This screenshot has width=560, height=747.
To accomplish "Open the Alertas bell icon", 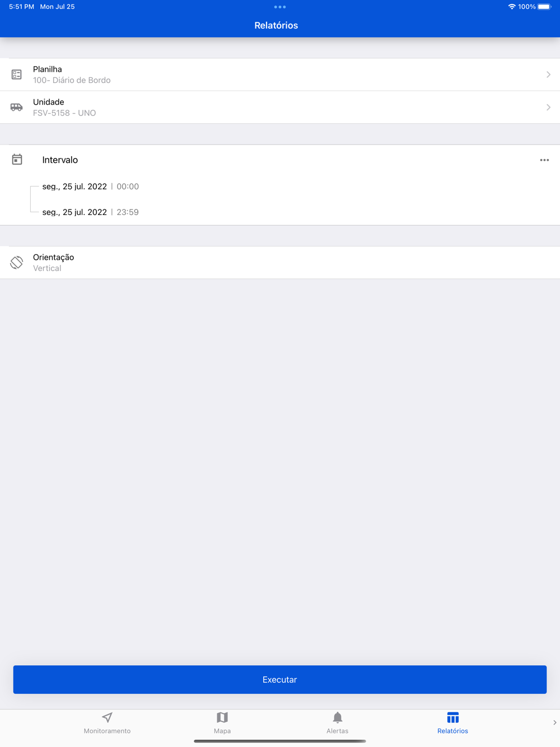I will tap(338, 717).
